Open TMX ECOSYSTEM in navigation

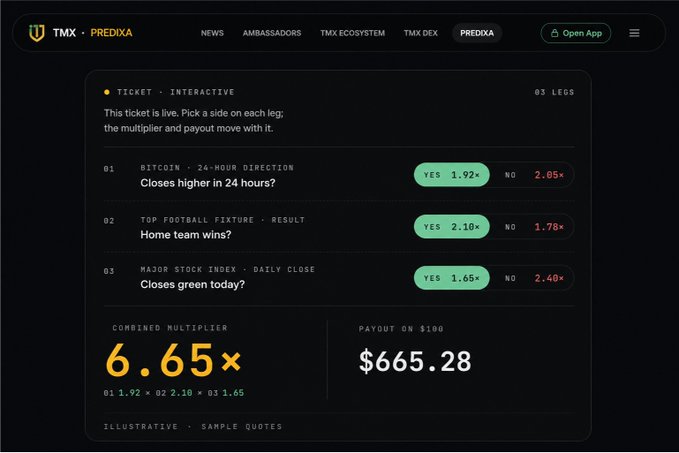[352, 33]
